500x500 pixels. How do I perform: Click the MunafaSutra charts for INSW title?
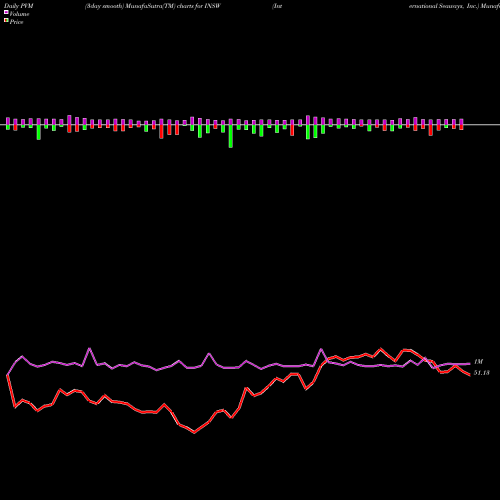click(x=153, y=6)
